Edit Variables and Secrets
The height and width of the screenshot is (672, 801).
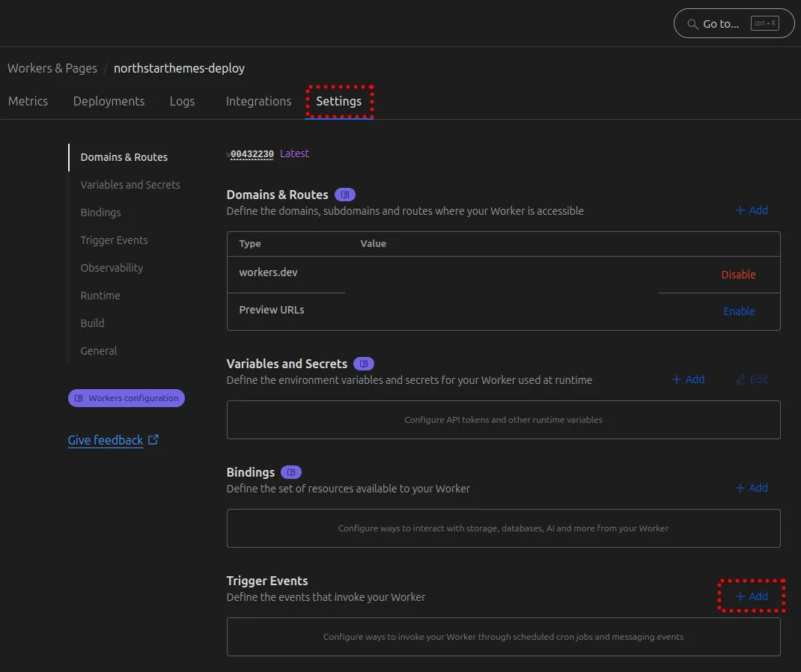tap(752, 379)
